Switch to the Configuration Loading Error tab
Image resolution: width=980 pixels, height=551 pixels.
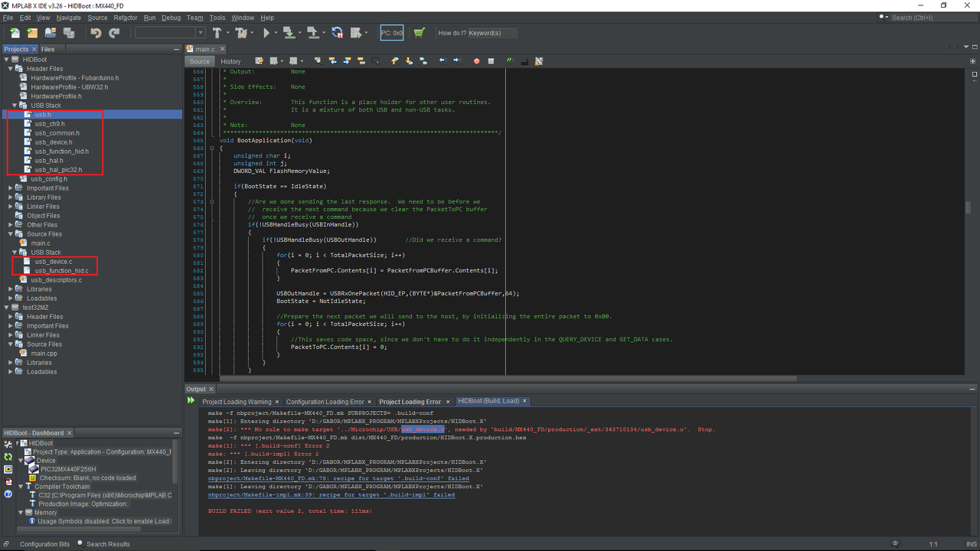point(325,402)
